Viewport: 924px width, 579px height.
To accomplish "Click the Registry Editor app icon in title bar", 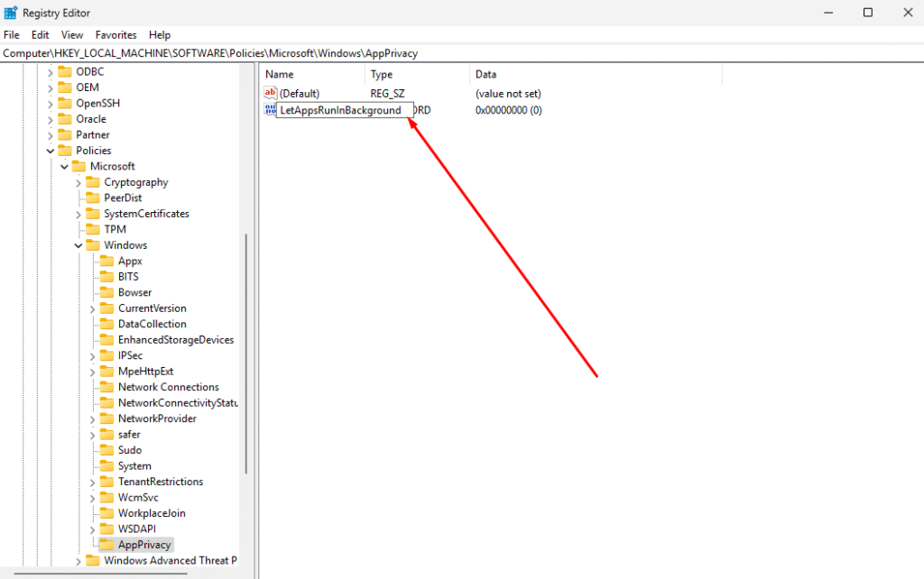I will 11,13.
